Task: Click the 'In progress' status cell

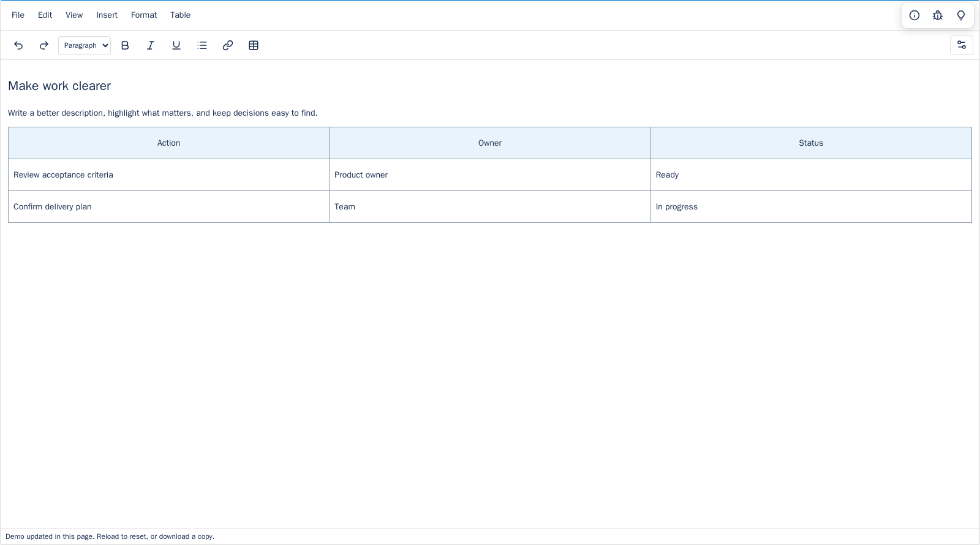Action: pyautogui.click(x=811, y=206)
